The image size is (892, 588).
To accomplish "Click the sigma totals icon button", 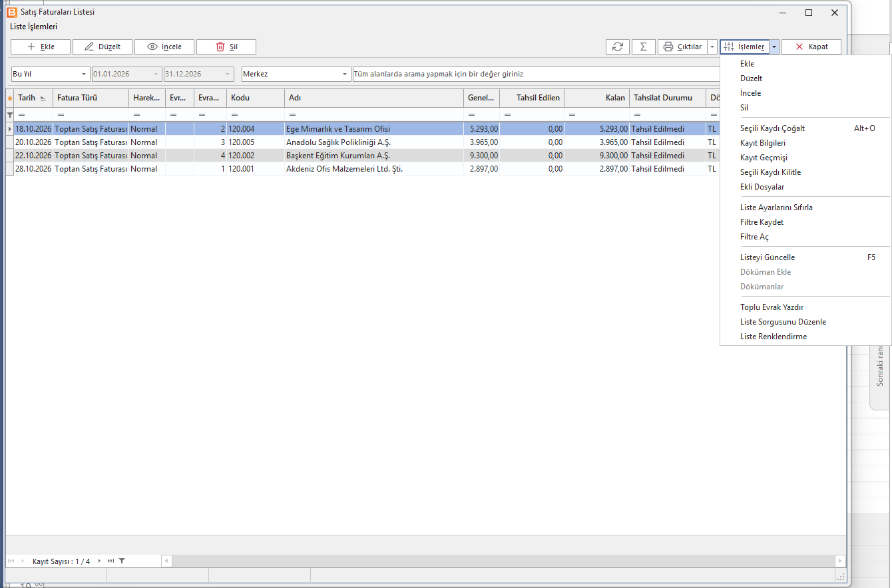I will point(643,47).
